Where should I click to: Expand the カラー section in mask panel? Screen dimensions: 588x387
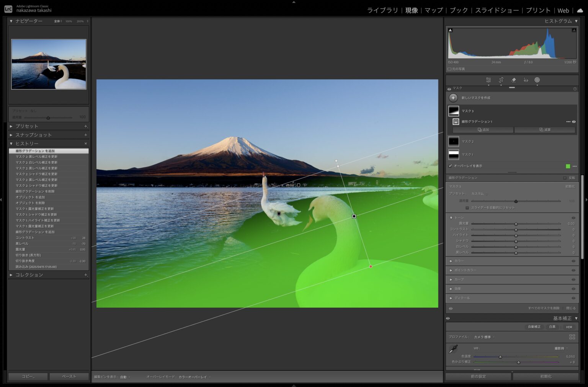[x=459, y=261]
